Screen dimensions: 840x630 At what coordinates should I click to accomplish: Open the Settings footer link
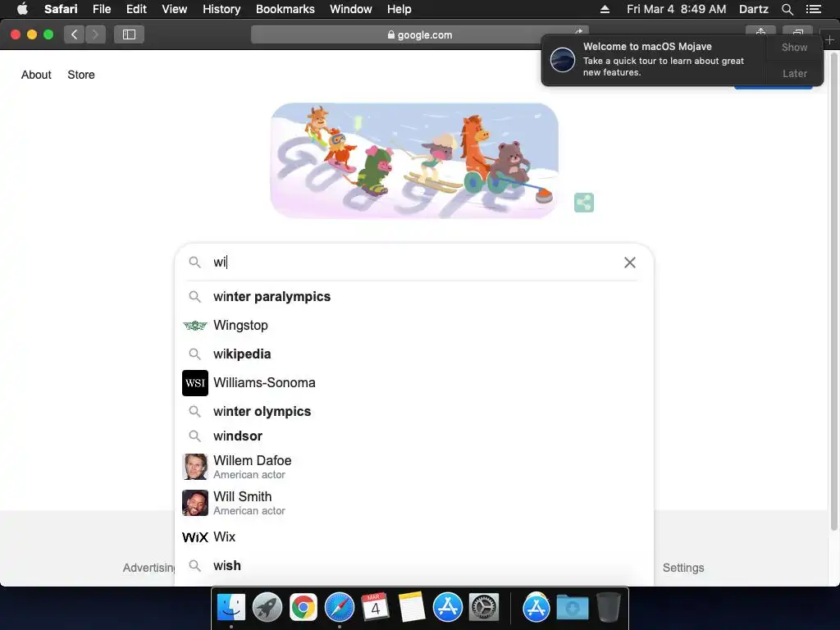(x=683, y=568)
